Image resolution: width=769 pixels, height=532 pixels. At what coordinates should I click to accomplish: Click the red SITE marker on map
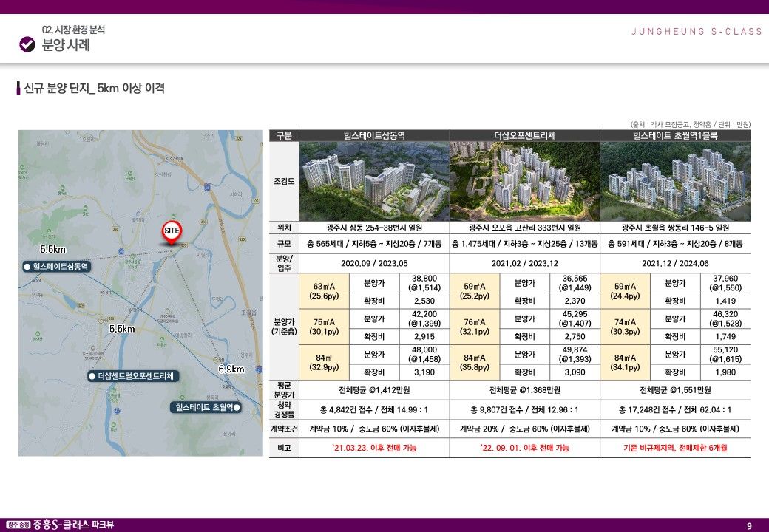172,231
